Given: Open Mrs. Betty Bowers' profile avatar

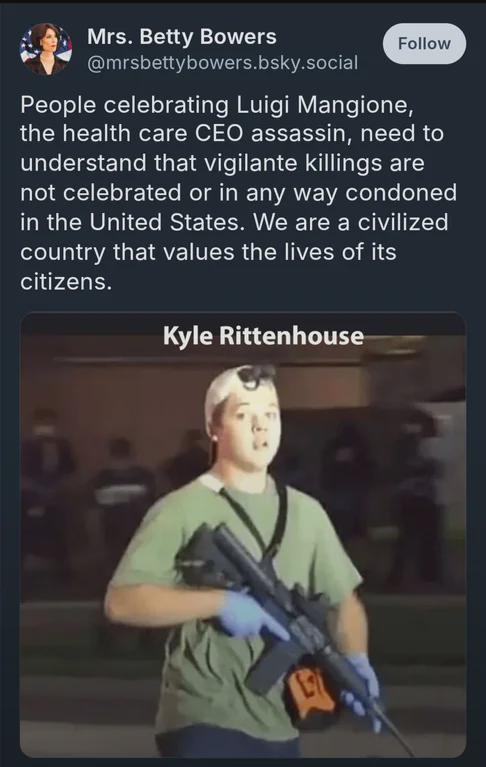Looking at the screenshot, I should click(x=45, y=49).
